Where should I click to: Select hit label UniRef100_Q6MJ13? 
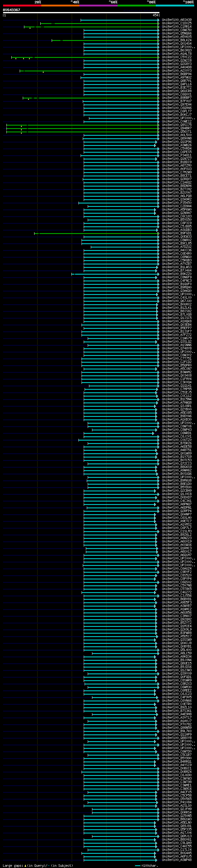point(177,836)
